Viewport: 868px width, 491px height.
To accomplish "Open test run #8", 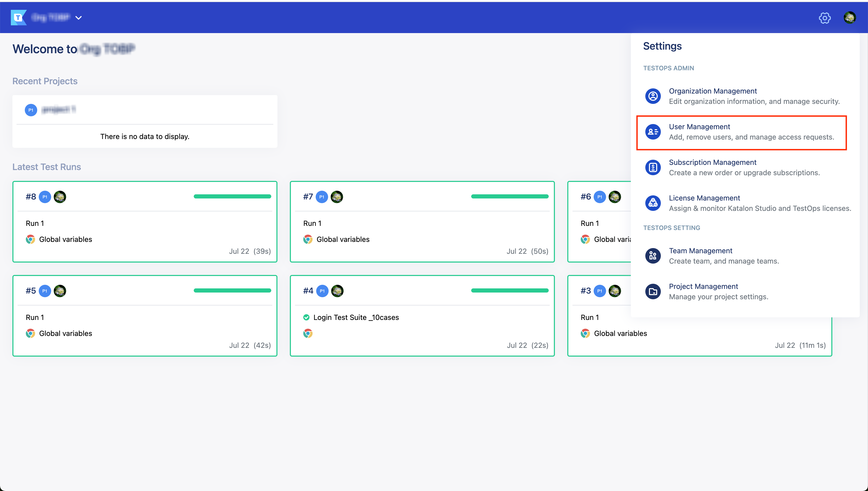I will (x=31, y=197).
